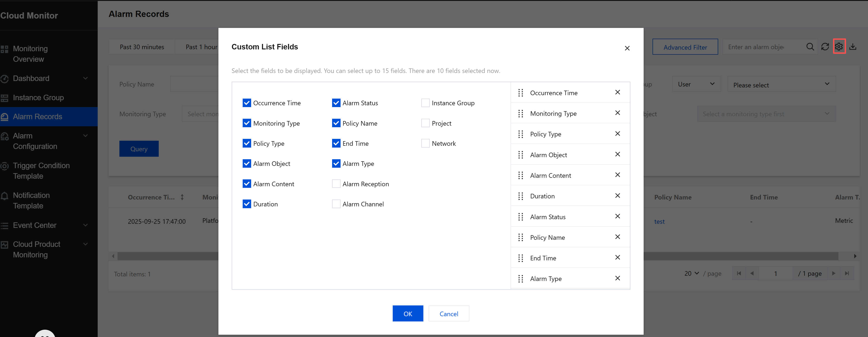
Task: Remove End Time from selected fields list
Action: tap(618, 257)
